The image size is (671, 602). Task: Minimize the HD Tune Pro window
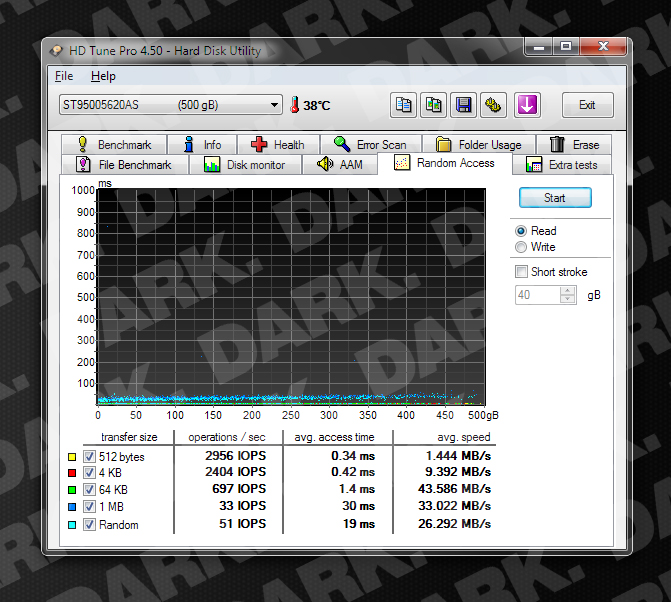tap(539, 46)
